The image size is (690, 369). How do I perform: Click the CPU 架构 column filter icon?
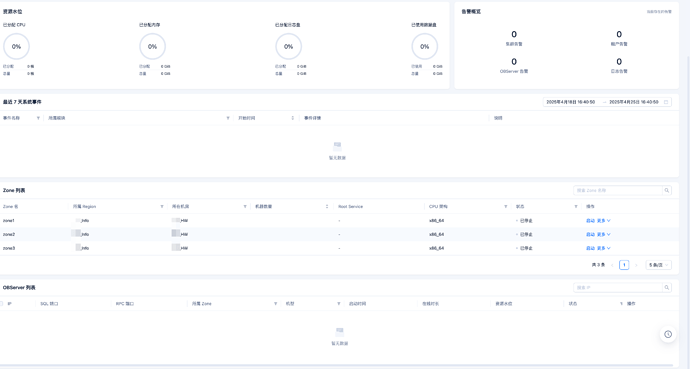505,207
